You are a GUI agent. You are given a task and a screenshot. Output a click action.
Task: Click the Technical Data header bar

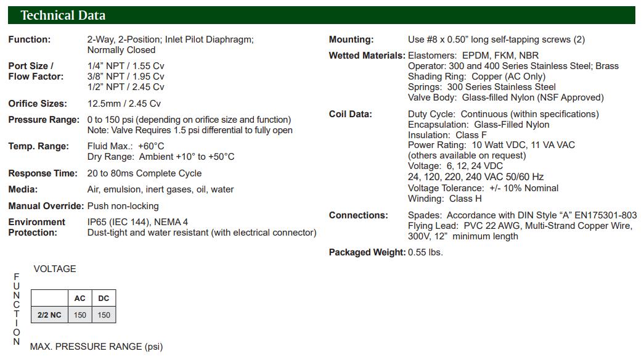[x=320, y=15]
